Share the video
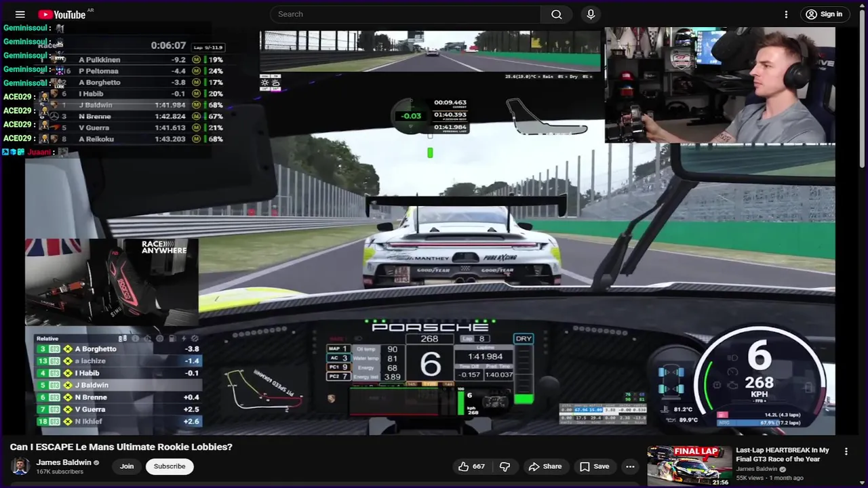868x488 pixels. [545, 466]
